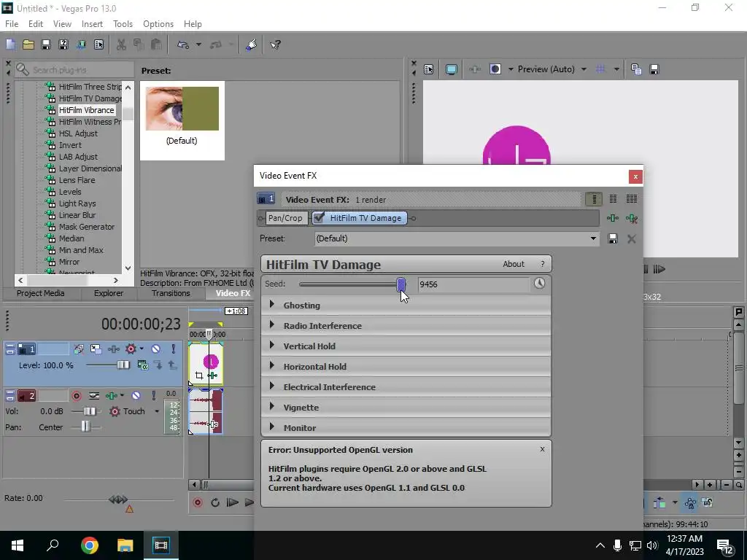Click the Plug-In Chain icon in FX dialog
Image resolution: width=747 pixels, height=560 pixels.
coord(613,218)
